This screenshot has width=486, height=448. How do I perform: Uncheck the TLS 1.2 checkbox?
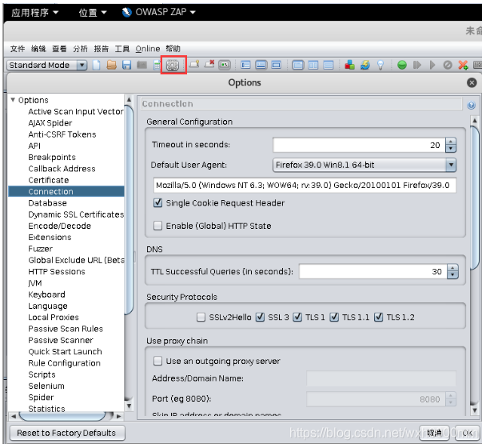click(378, 317)
